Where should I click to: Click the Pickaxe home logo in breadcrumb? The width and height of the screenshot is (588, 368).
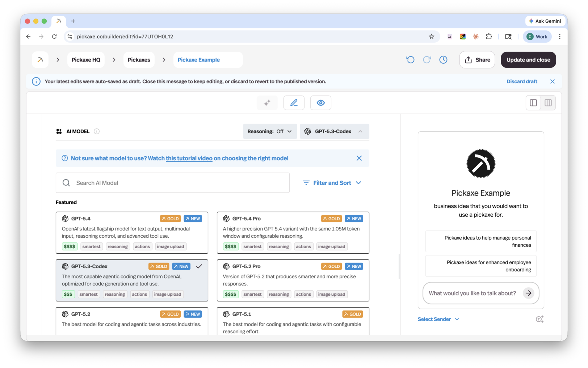click(40, 60)
